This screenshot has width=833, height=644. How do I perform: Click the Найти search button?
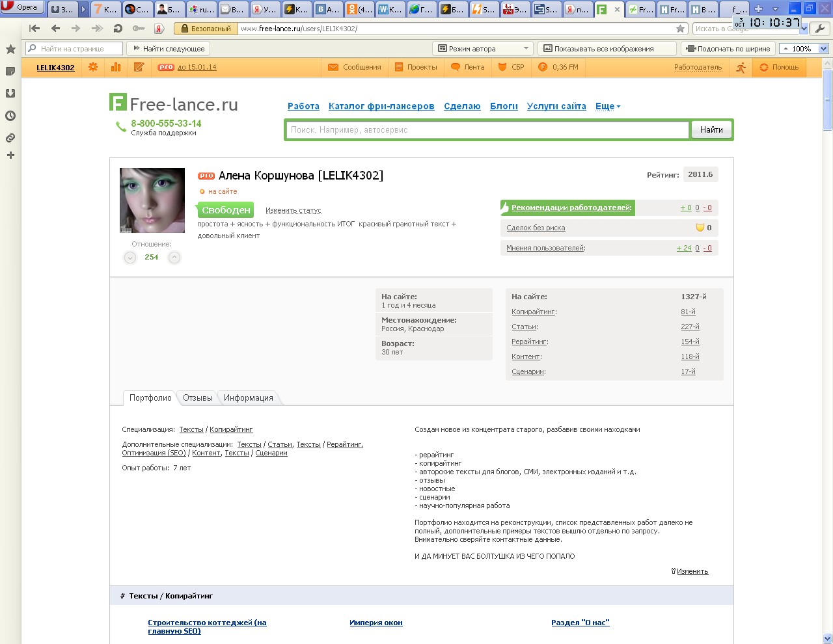coord(711,130)
